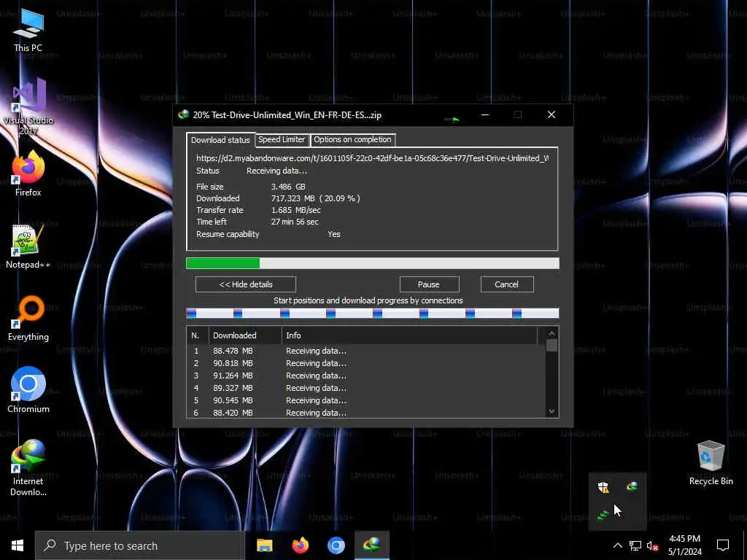Open Notepad++ desktop shortcut
747x560 pixels.
click(28, 246)
